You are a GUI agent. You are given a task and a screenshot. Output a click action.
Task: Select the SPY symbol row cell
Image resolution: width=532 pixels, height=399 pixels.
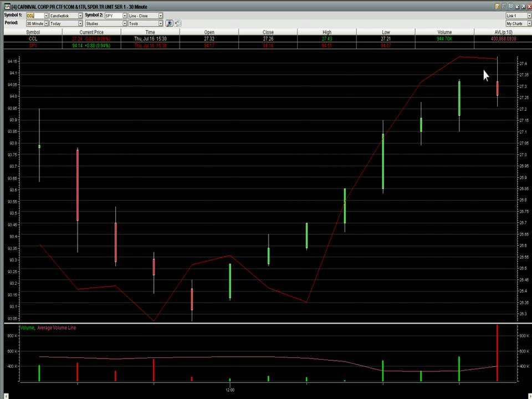[33, 45]
